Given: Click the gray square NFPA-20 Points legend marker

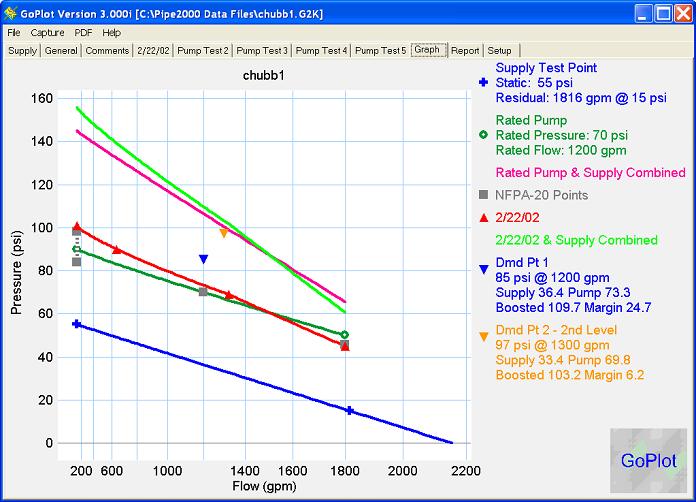Looking at the screenshot, I should pos(483,194).
